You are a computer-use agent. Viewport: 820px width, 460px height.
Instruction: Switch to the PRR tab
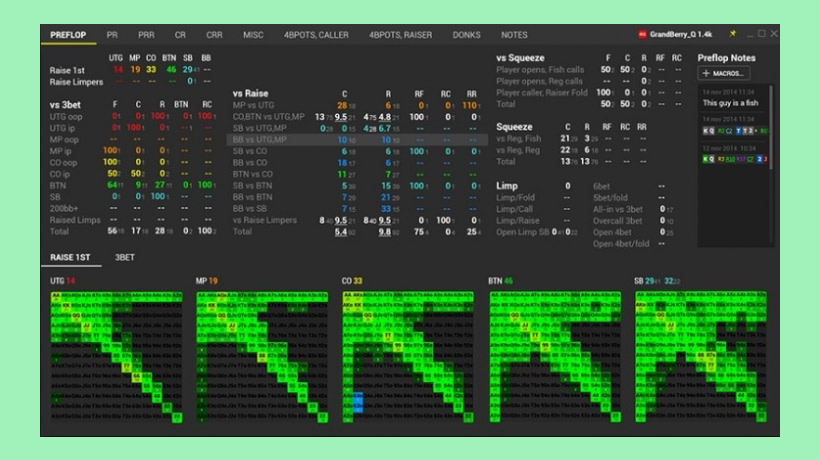pyautogui.click(x=146, y=35)
